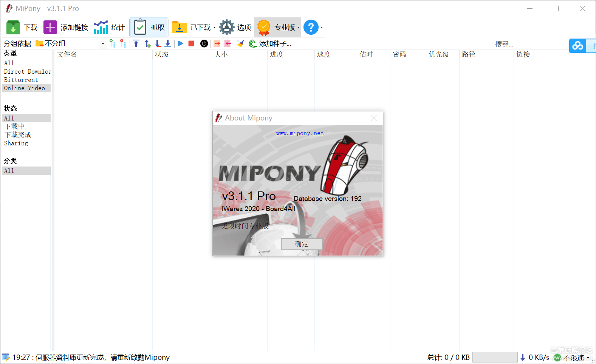596x364 pixels.
Task: Click the status bar total progress bar
Action: pyautogui.click(x=495, y=357)
